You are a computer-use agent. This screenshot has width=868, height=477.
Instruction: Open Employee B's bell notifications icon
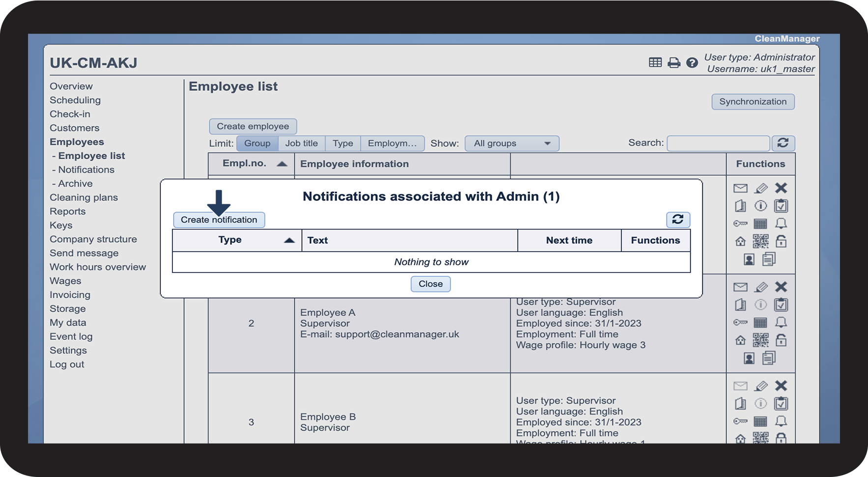pyautogui.click(x=781, y=421)
